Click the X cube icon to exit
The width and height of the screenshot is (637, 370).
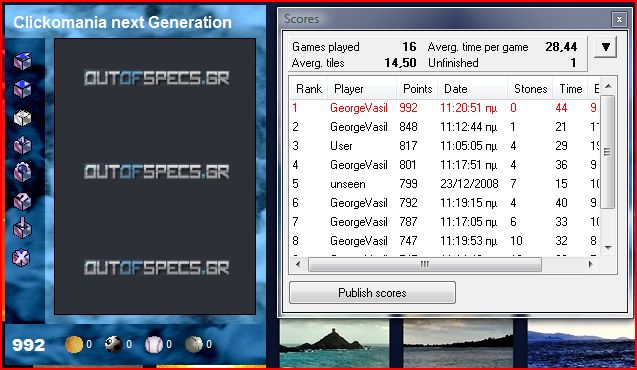pyautogui.click(x=21, y=257)
